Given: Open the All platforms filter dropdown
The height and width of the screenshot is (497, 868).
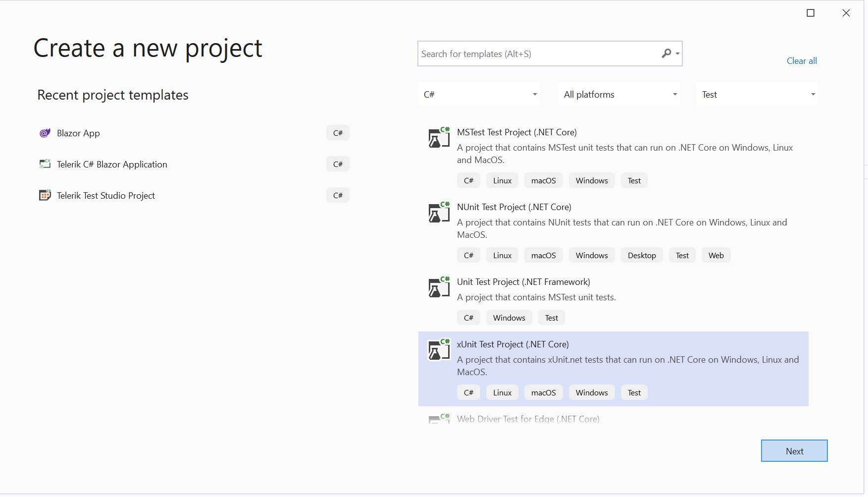Looking at the screenshot, I should tap(619, 94).
